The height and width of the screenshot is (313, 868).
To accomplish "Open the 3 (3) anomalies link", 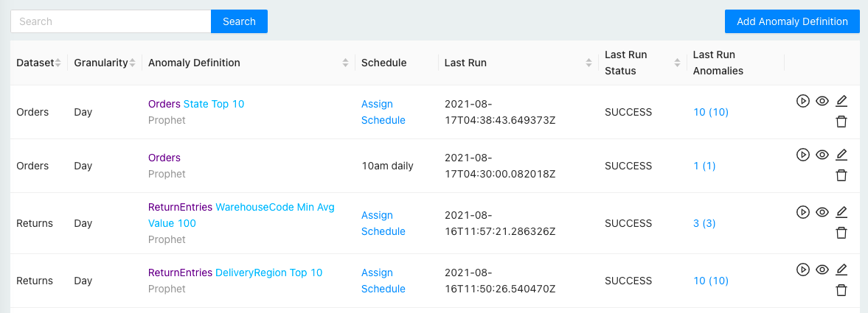I will point(705,223).
